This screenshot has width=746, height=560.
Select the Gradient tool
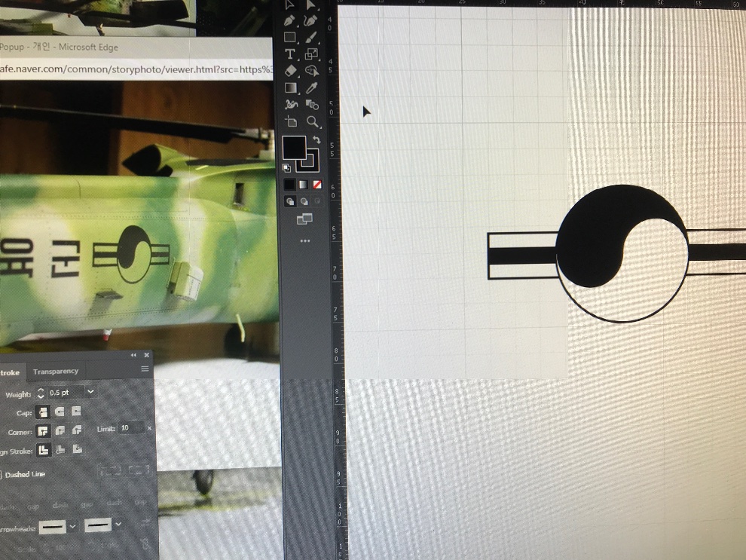click(x=290, y=88)
